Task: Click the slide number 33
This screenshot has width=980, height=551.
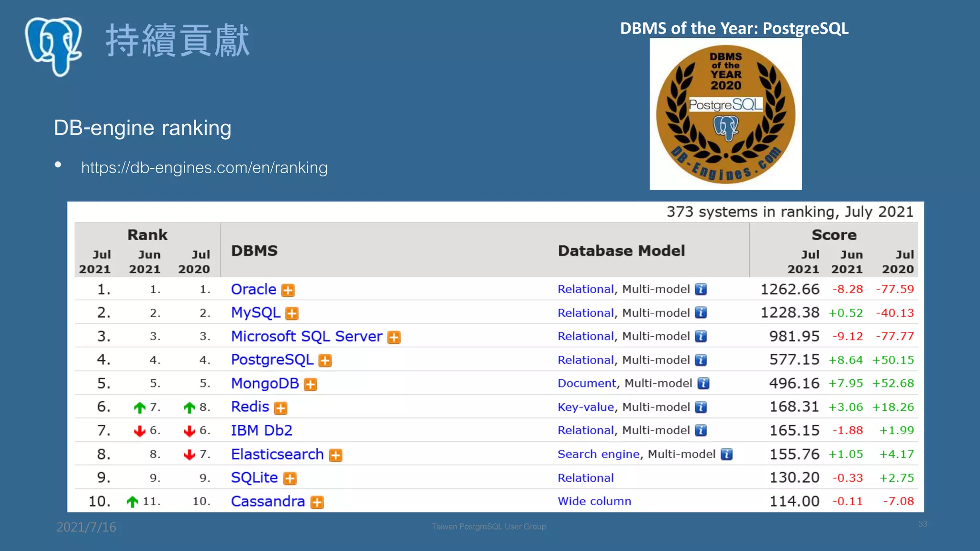Action: [x=923, y=524]
